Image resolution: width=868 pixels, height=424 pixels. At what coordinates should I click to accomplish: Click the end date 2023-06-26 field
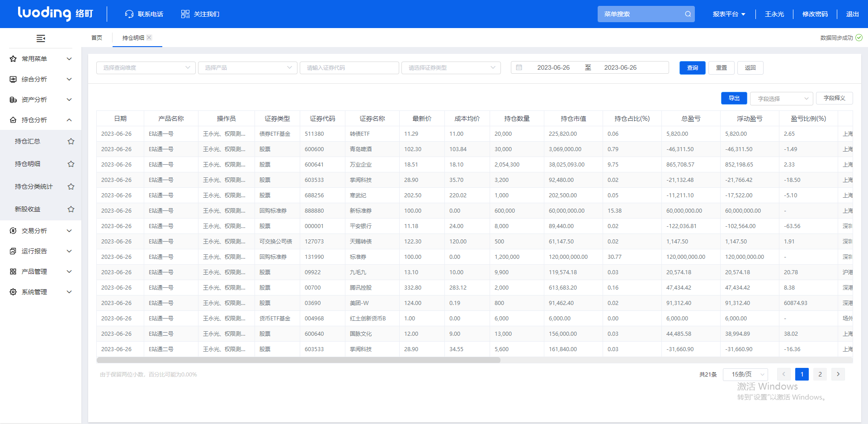(620, 67)
